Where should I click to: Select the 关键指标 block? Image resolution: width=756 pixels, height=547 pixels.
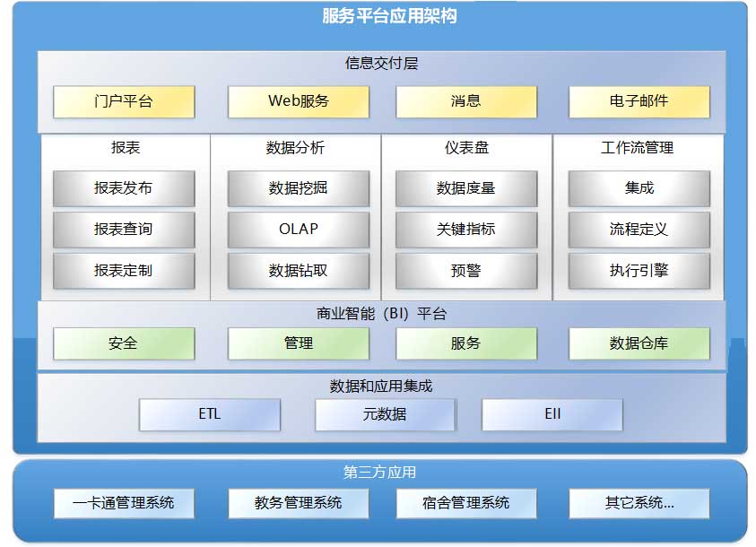[x=466, y=230]
